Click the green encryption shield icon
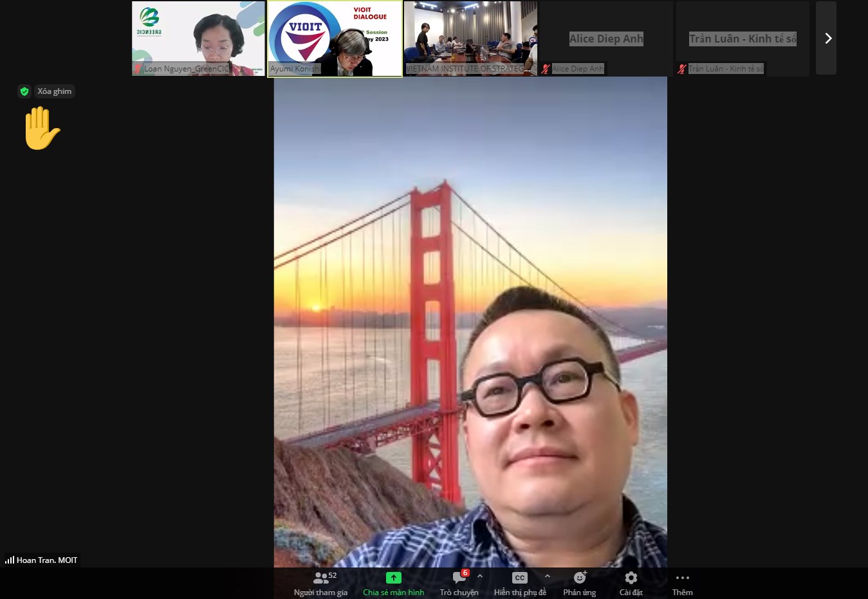This screenshot has width=868, height=599. [24, 91]
